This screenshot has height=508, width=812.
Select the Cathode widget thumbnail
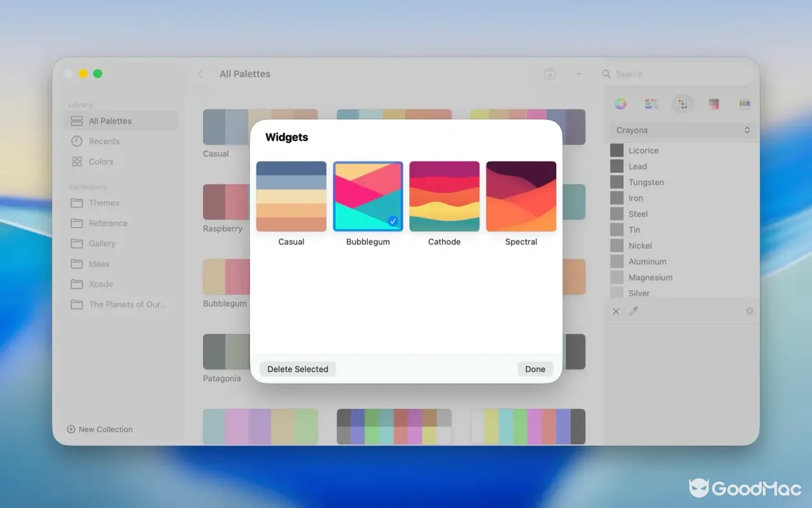[x=444, y=196]
